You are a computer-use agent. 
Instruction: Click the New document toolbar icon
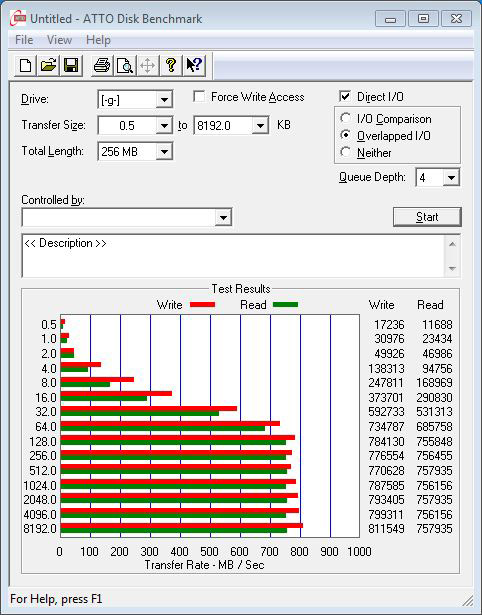tap(25, 65)
